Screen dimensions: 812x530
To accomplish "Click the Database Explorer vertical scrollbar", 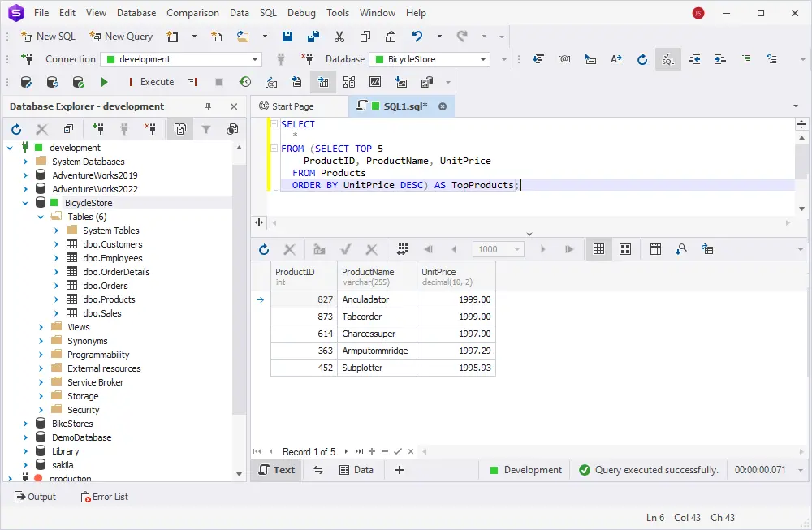I will pos(239,284).
